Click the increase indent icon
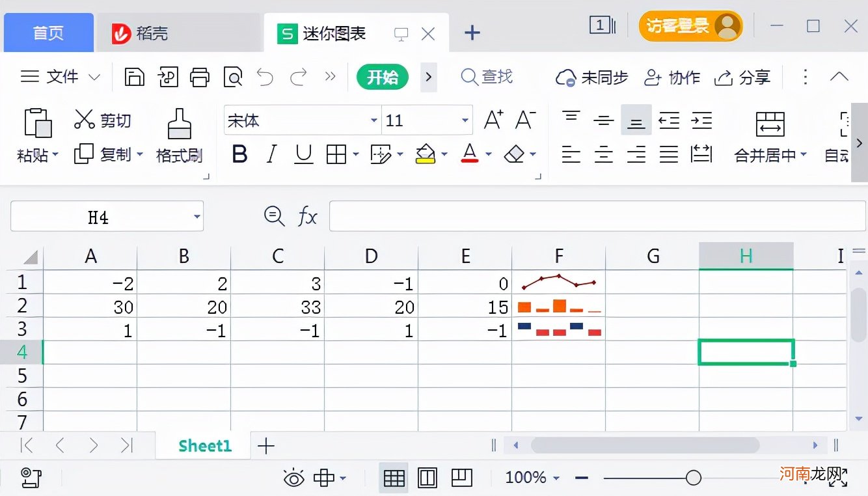Image resolution: width=868 pixels, height=496 pixels. pos(701,120)
